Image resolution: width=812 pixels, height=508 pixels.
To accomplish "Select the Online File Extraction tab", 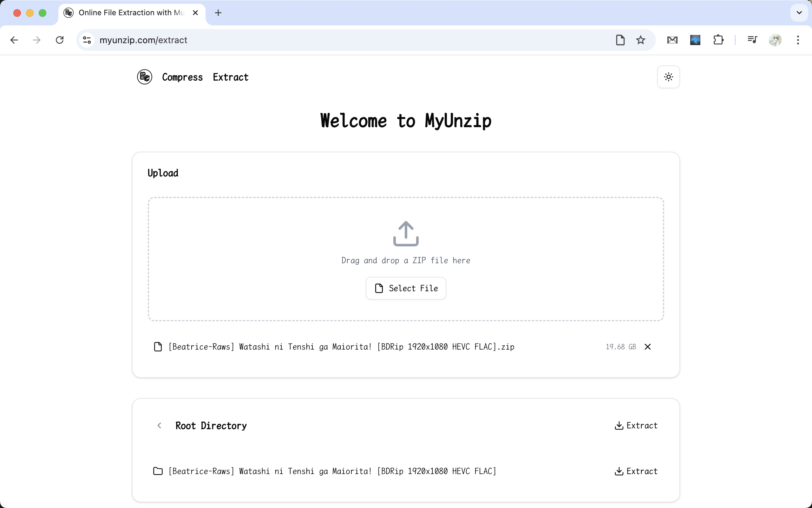I will (132, 13).
